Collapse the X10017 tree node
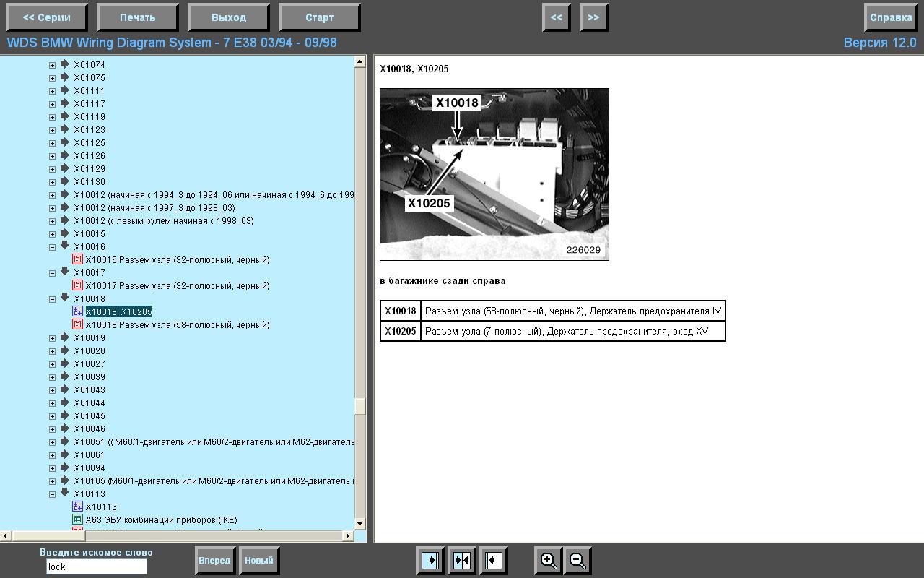Screen dimensions: 924x578 pyautogui.click(x=52, y=273)
